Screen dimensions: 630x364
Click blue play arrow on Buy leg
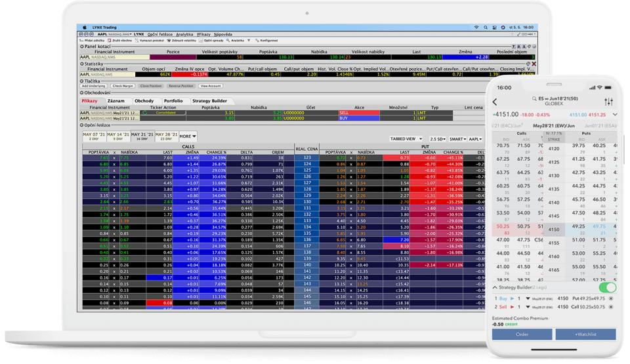[513, 298]
